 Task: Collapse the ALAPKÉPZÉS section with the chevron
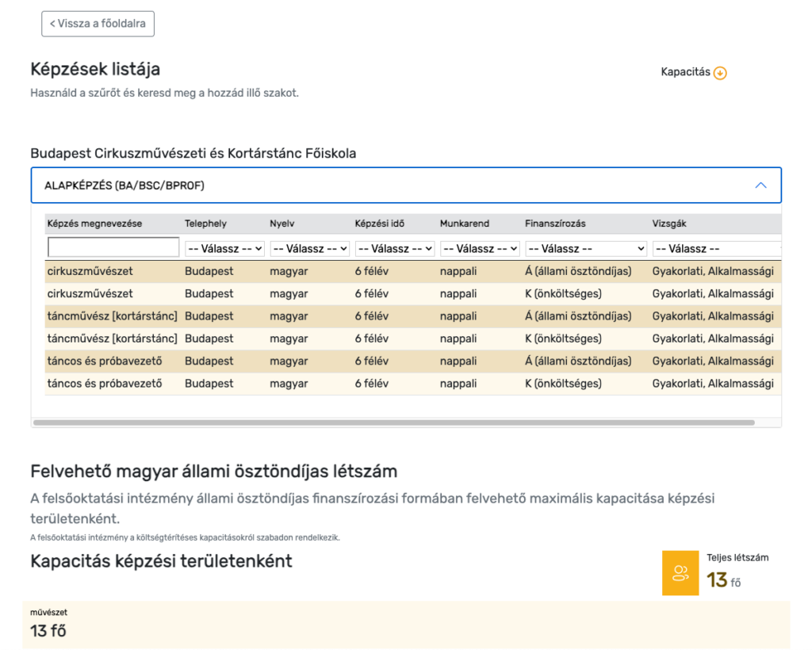click(760, 185)
